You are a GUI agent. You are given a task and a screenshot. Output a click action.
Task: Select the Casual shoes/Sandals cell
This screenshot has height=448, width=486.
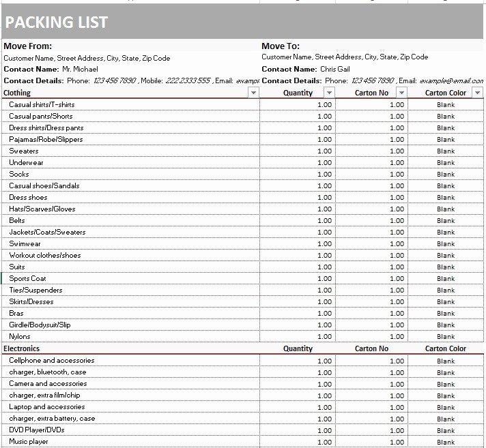click(131, 185)
